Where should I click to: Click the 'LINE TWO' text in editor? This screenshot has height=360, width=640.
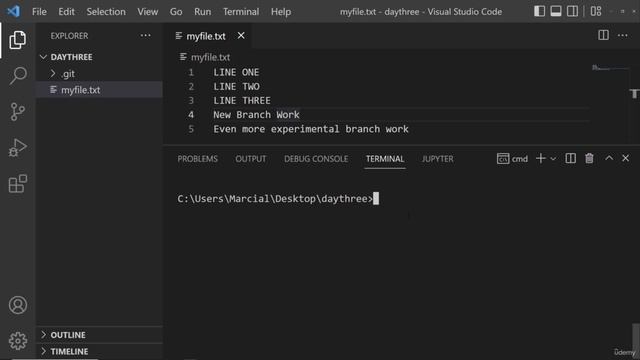pos(236,87)
